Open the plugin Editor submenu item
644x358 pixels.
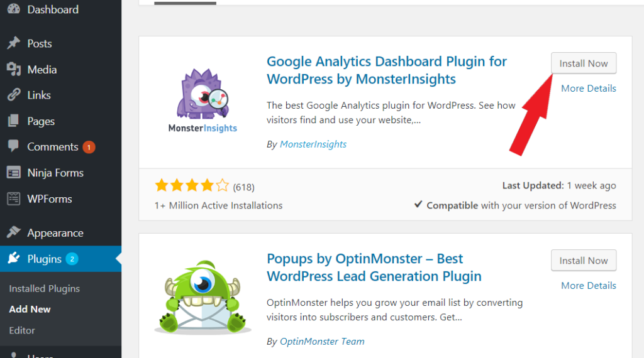(x=22, y=330)
